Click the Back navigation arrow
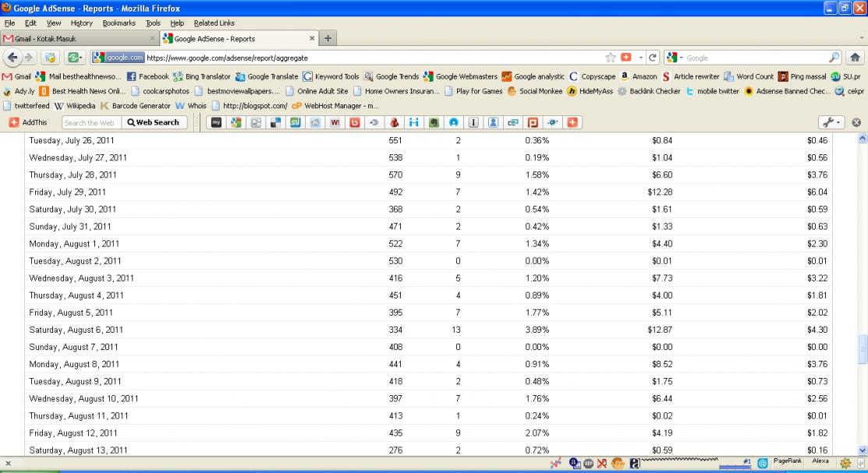868x473 pixels. [14, 58]
